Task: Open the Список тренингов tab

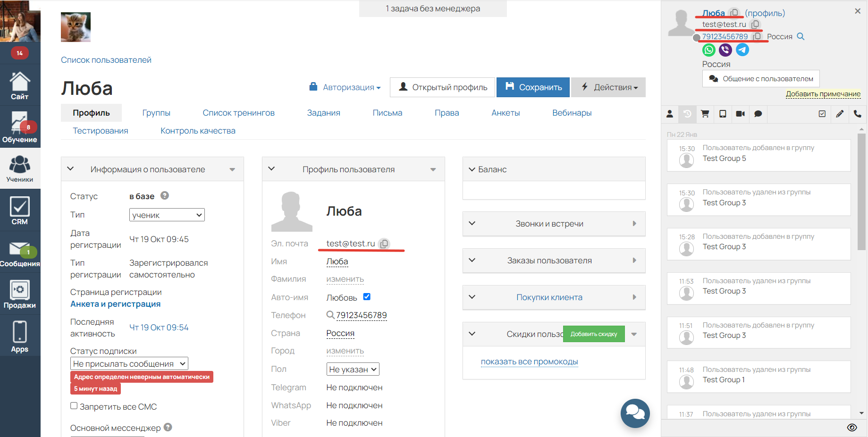Action: [238, 113]
